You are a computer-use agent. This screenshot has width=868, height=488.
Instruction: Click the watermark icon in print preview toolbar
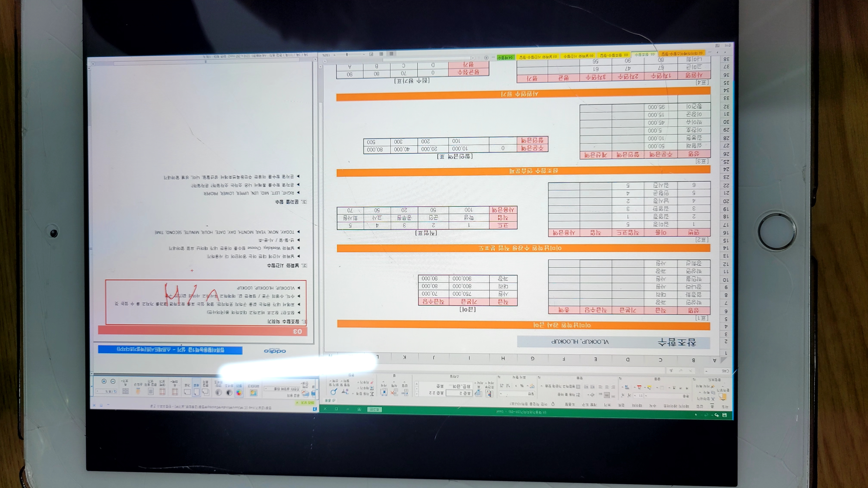254,393
